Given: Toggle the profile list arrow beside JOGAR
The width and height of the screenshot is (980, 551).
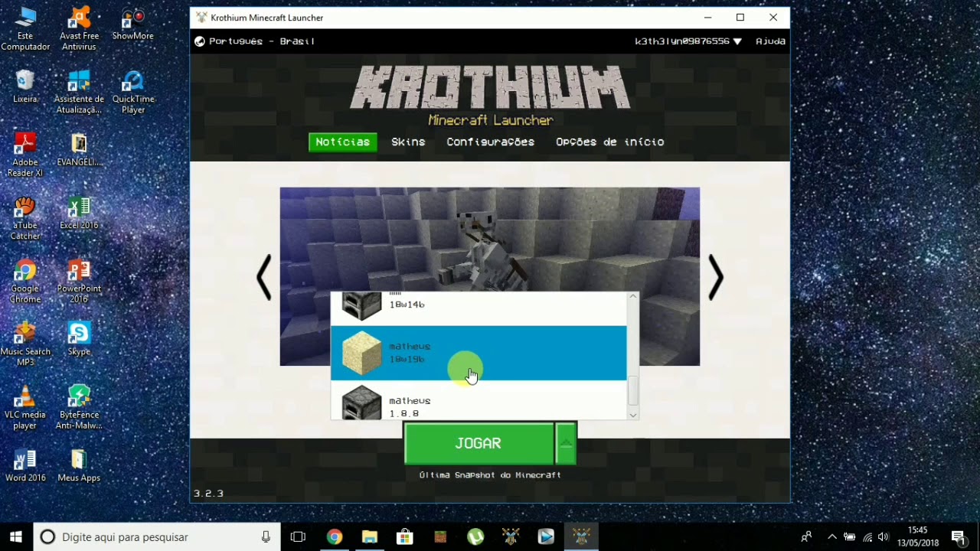Looking at the screenshot, I should click(566, 443).
